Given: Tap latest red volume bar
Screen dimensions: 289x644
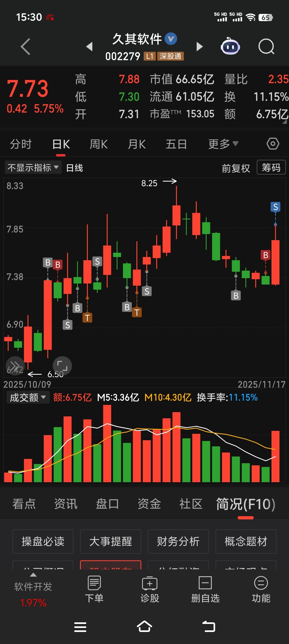Looking at the screenshot, I should (275, 456).
